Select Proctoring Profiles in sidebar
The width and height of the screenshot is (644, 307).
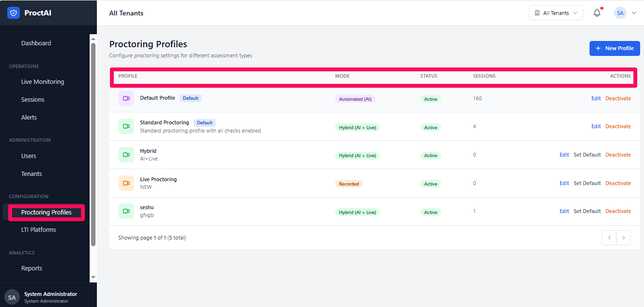46,213
